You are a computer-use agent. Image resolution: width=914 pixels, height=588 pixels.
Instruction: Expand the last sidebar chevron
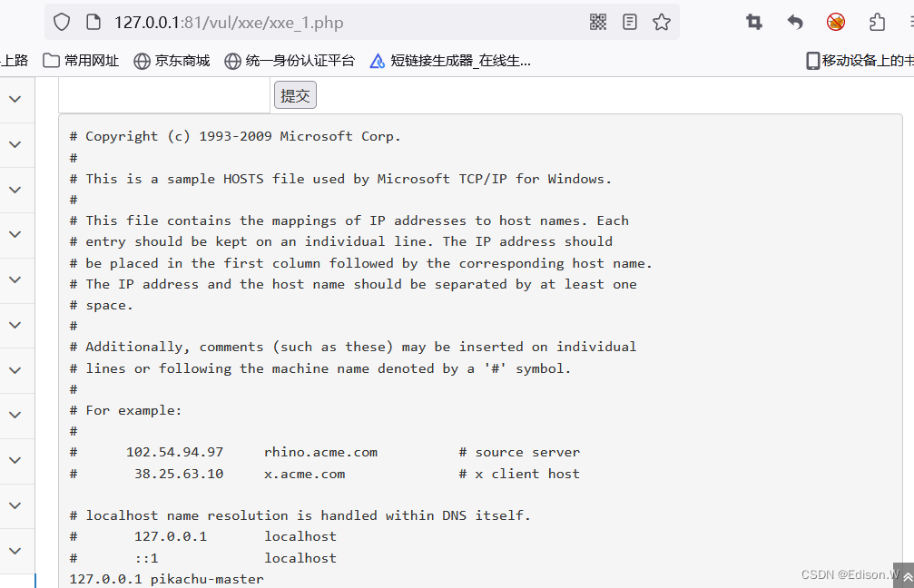coord(15,551)
